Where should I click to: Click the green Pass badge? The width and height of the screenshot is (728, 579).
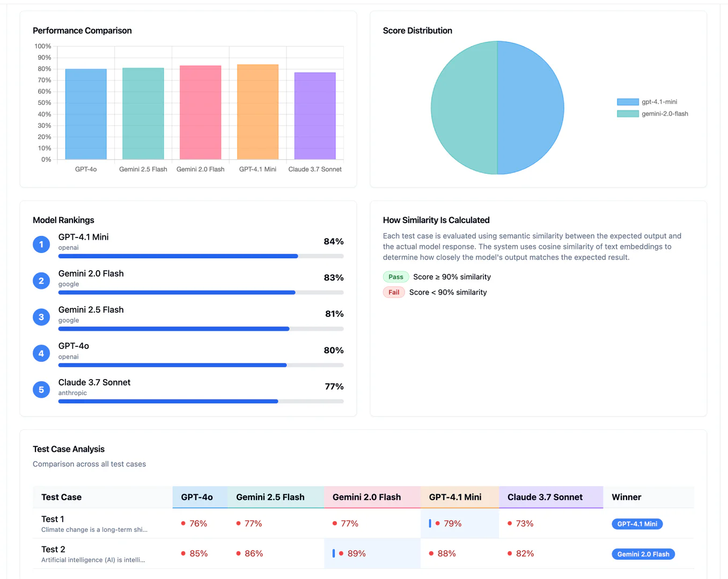[396, 277]
